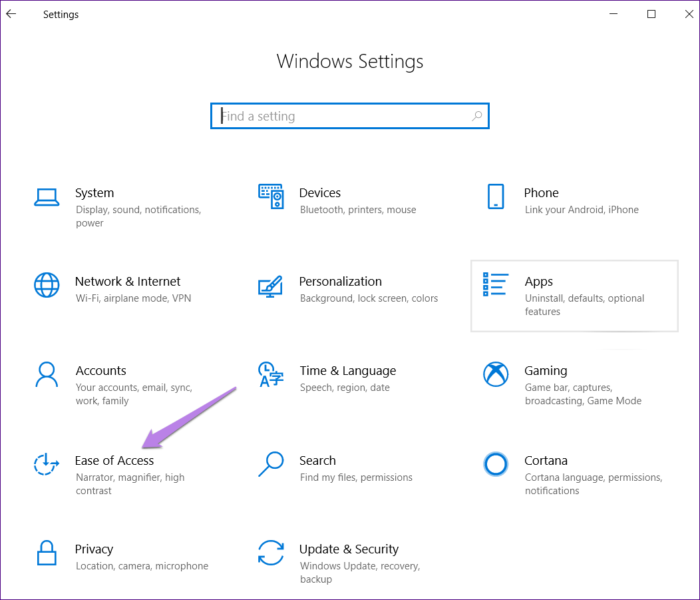This screenshot has width=700, height=600.
Task: Open the Time & Language icon
Action: 271,374
